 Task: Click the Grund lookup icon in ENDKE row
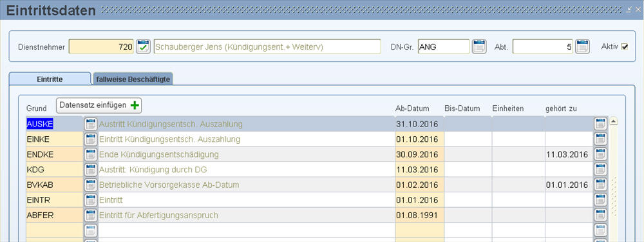91,154
